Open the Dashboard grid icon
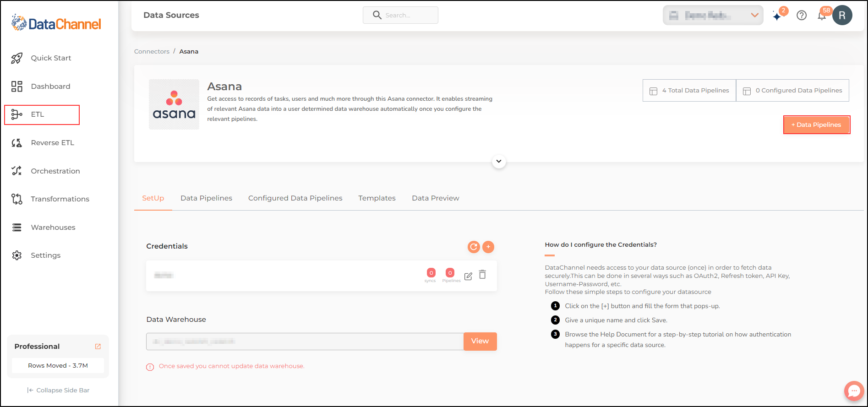The height and width of the screenshot is (407, 868). click(17, 87)
